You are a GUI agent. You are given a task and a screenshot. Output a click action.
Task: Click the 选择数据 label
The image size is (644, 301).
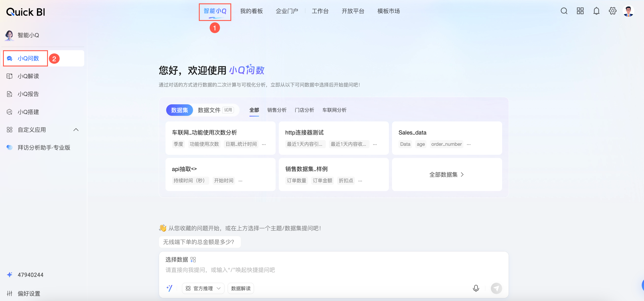(177, 260)
